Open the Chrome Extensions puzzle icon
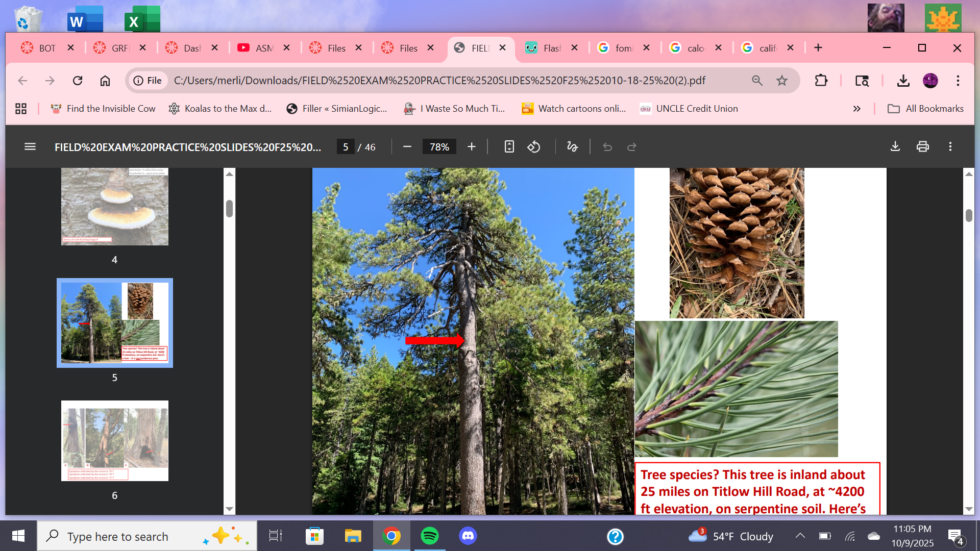The width and height of the screenshot is (980, 551). 821,81
